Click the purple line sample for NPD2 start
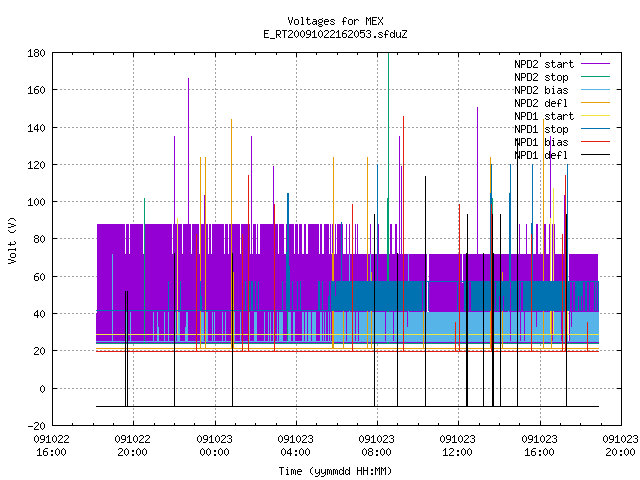 (x=596, y=64)
